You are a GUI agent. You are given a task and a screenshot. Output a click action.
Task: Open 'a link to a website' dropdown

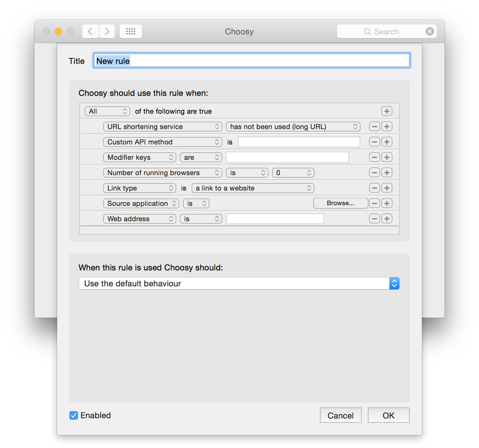253,188
